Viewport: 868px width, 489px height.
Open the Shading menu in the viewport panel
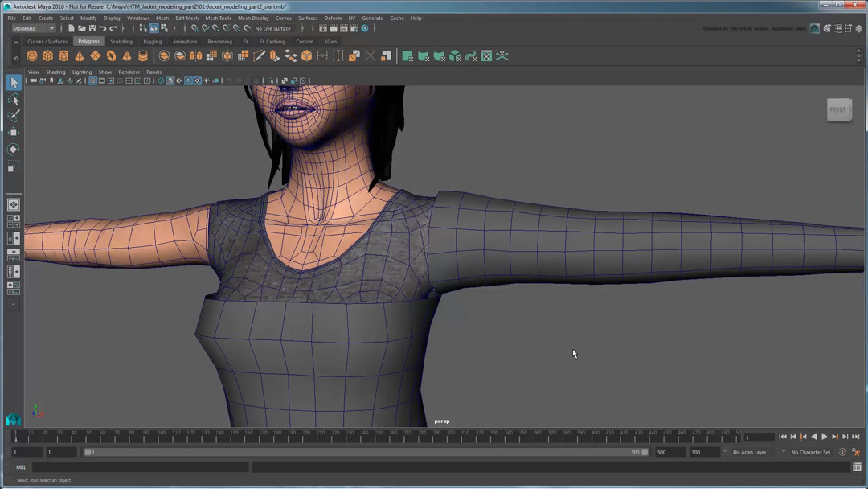55,72
